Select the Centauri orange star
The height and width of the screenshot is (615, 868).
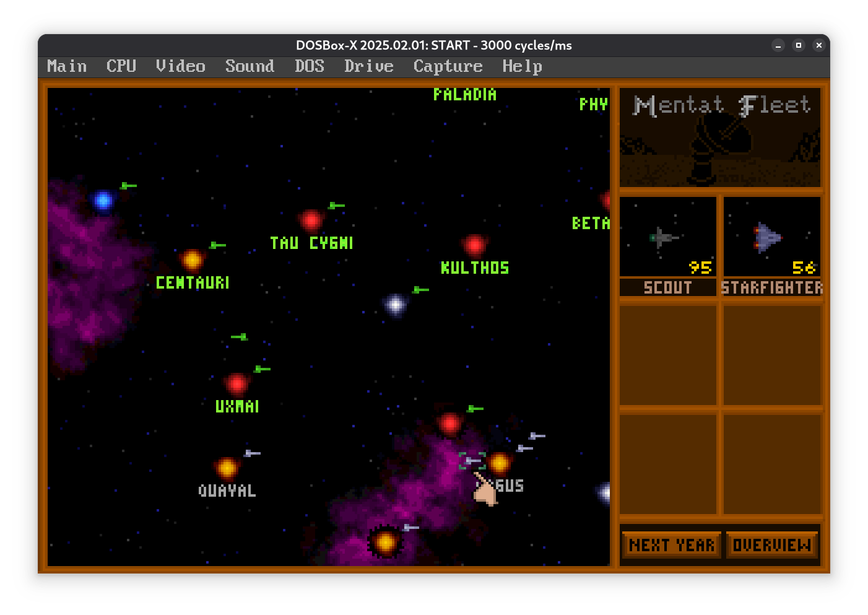coord(193,260)
